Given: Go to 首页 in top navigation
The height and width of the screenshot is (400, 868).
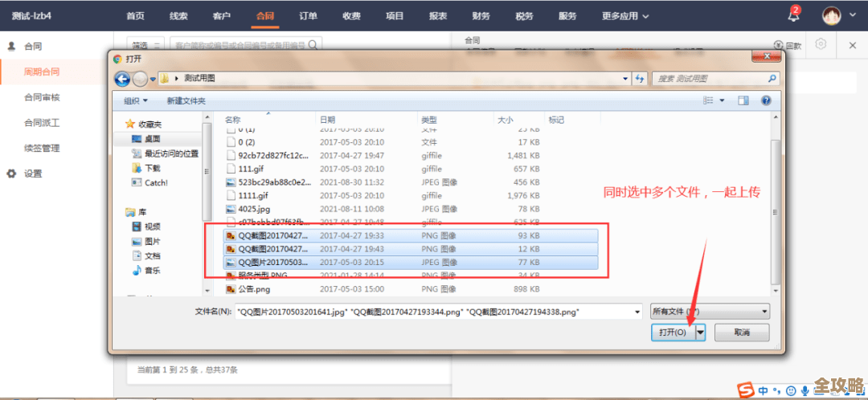Looking at the screenshot, I should point(135,16).
